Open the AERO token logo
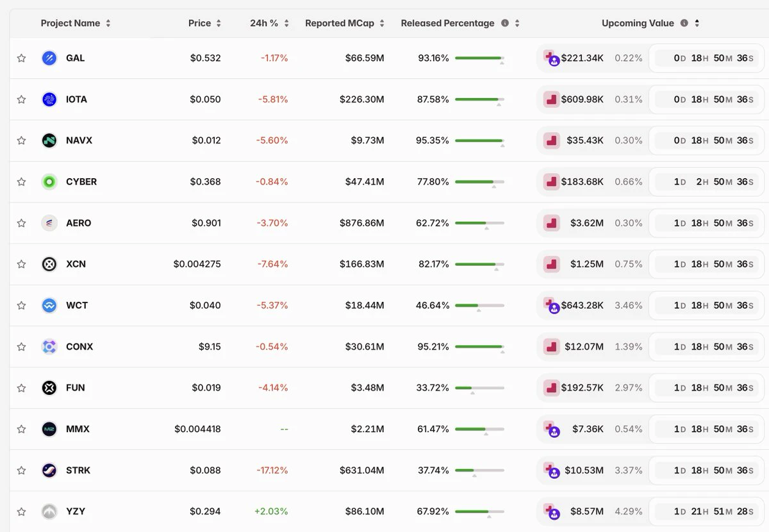769x532 pixels. (x=49, y=223)
